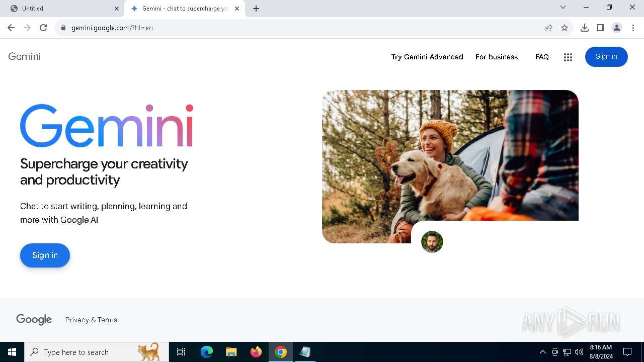Screen dimensions: 644x362
Task: Click the camping woman with dog photo
Action: [450, 166]
